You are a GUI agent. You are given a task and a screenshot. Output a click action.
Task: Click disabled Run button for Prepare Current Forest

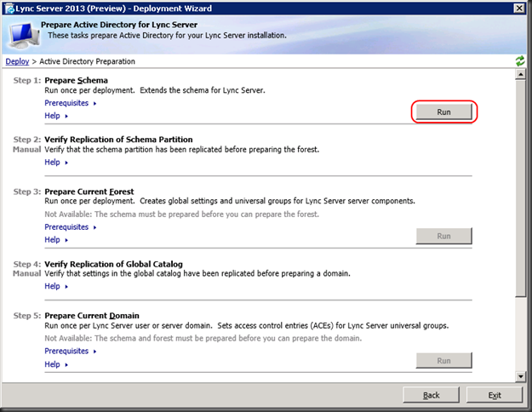click(443, 236)
